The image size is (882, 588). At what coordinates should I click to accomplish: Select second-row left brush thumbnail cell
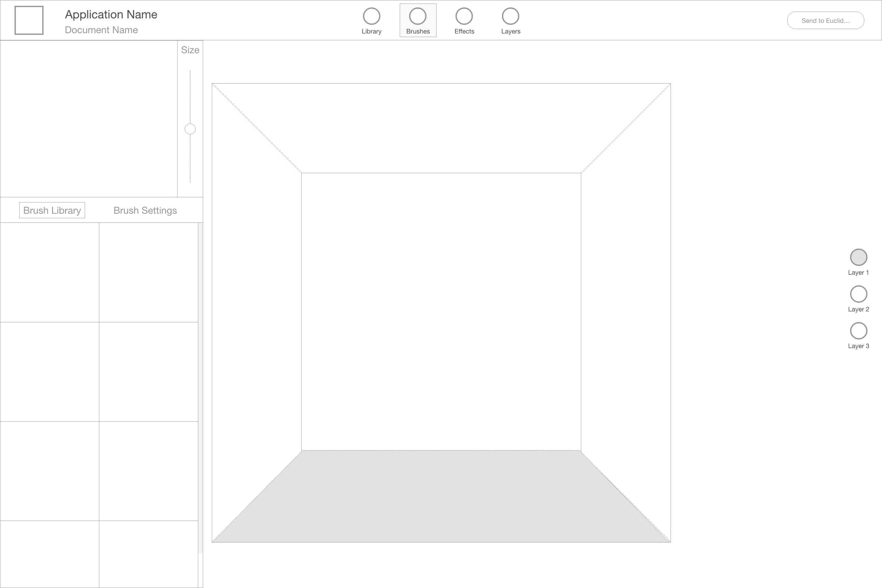point(50,372)
